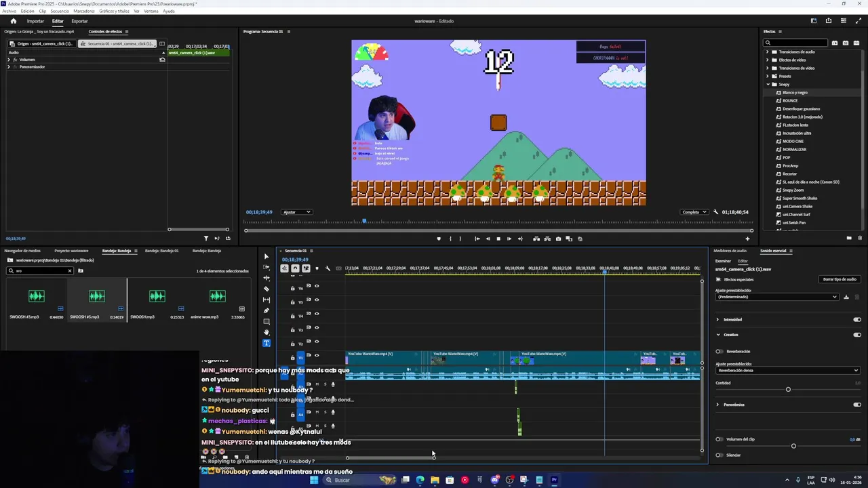This screenshot has width=868, height=488.
Task: Save preset icon in Sonido esencial
Action: click(846, 297)
